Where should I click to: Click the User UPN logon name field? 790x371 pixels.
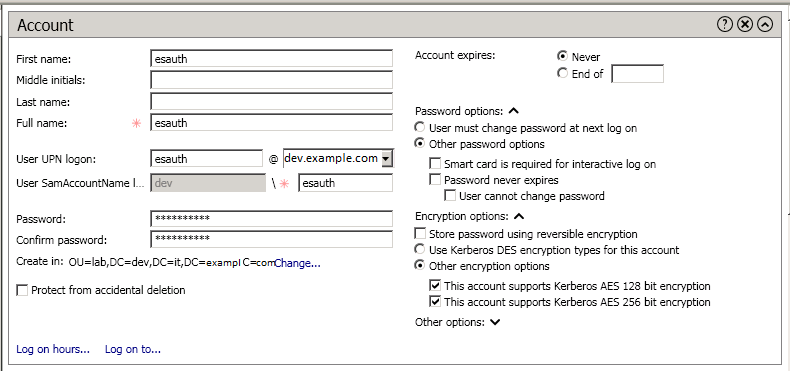(x=207, y=158)
